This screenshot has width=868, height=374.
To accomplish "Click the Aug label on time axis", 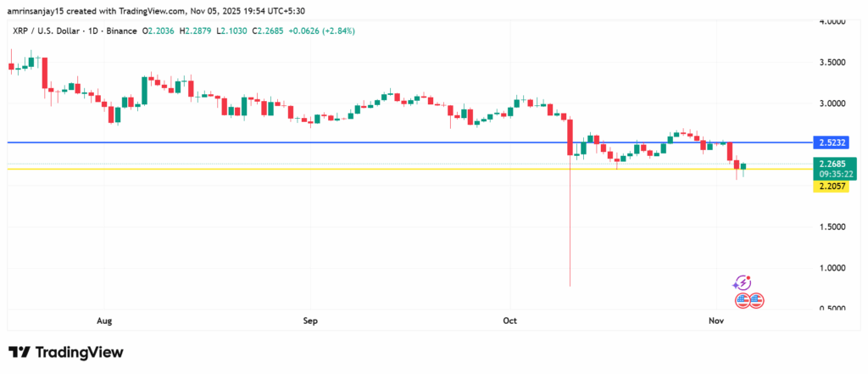I will (105, 321).
